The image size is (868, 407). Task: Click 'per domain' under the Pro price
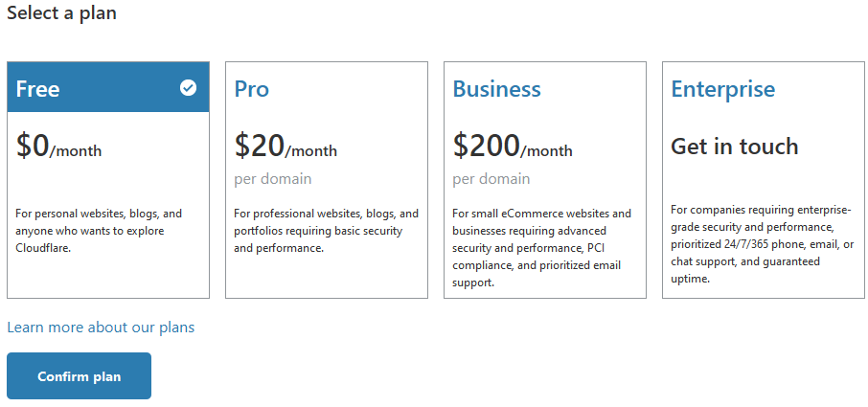pos(272,179)
